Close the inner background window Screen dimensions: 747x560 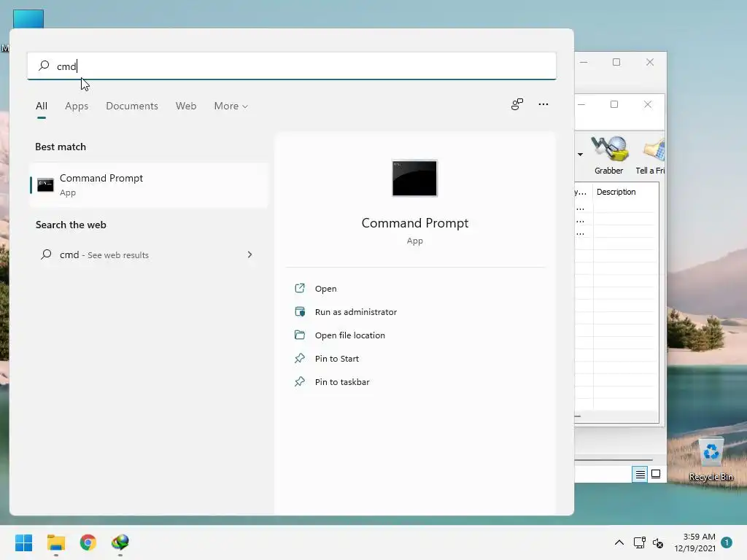[648, 104]
